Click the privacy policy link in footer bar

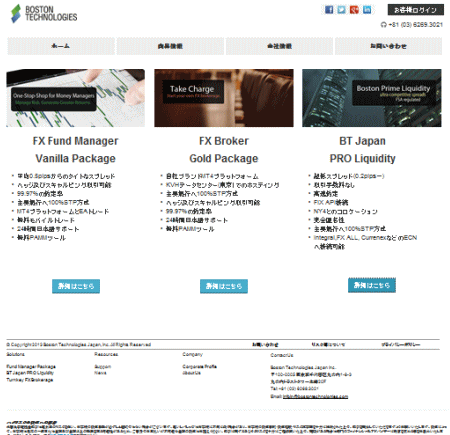click(401, 344)
